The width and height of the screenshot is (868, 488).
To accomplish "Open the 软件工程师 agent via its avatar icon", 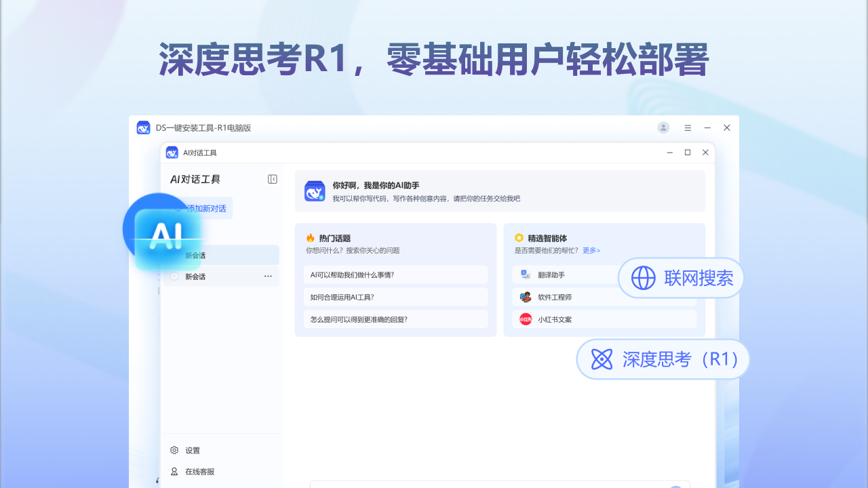I will coord(524,296).
